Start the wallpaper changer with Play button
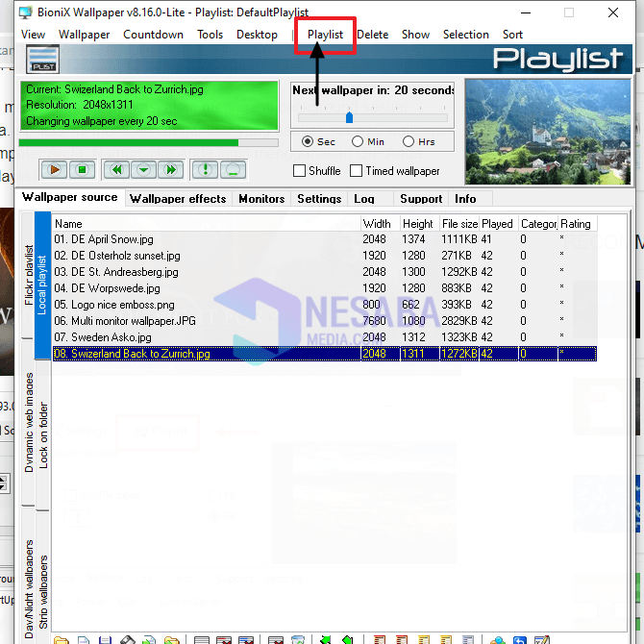This screenshot has width=644, height=644. click(54, 169)
